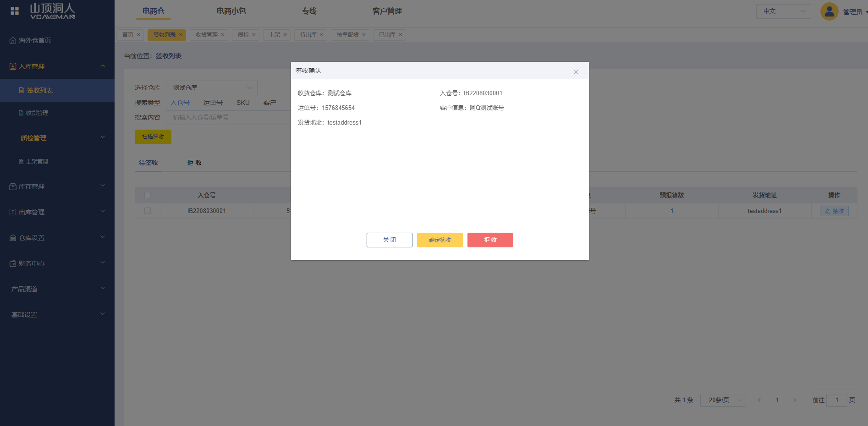Viewport: 868px width, 426px height.
Task: Check the box for row IB2208030001
Action: click(148, 211)
